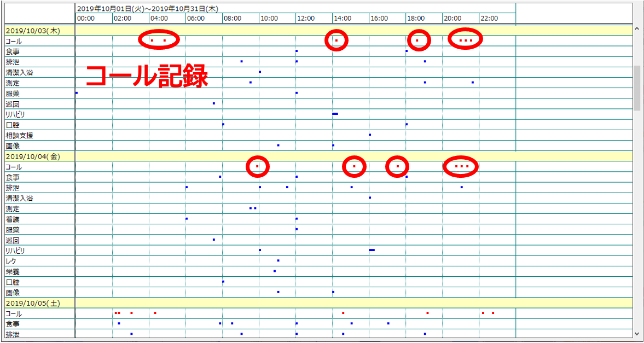This screenshot has width=644, height=343.
Task: Click the 清潔入浴 marker on 10/03
Action: 260,72
